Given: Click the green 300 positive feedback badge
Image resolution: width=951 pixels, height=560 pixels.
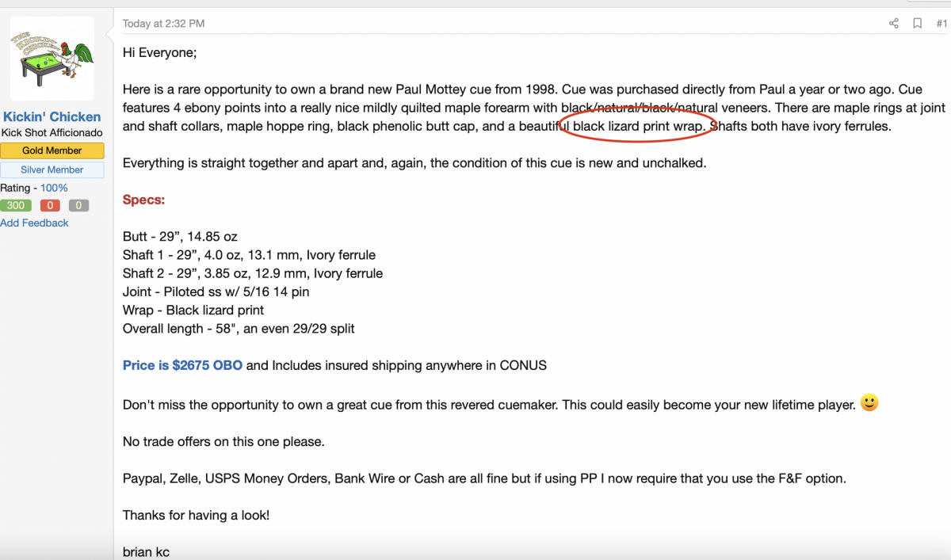Looking at the screenshot, I should (16, 206).
